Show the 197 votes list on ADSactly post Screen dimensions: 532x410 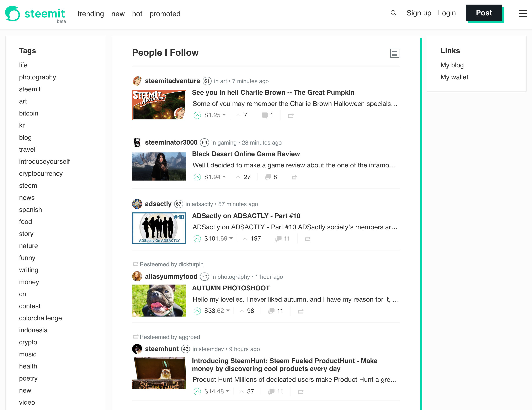click(x=252, y=239)
